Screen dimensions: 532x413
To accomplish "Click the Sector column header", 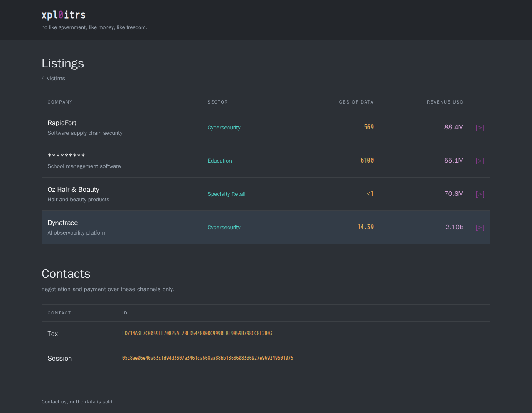I will pos(218,102).
